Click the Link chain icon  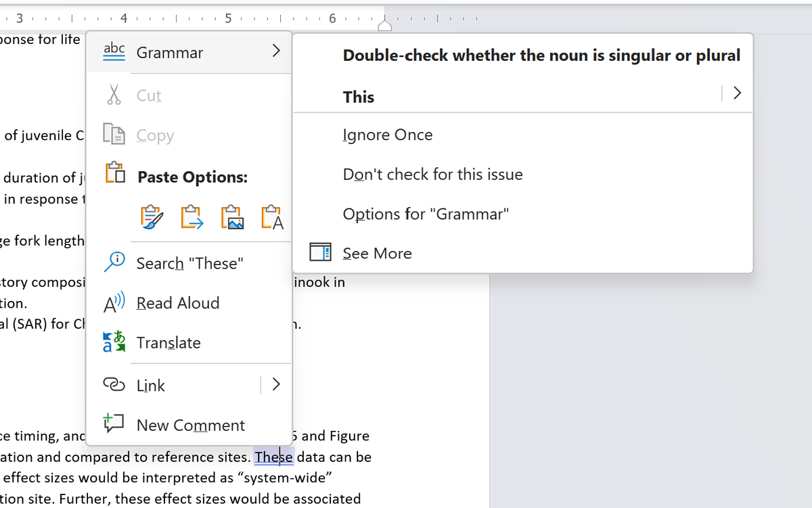[x=114, y=384]
